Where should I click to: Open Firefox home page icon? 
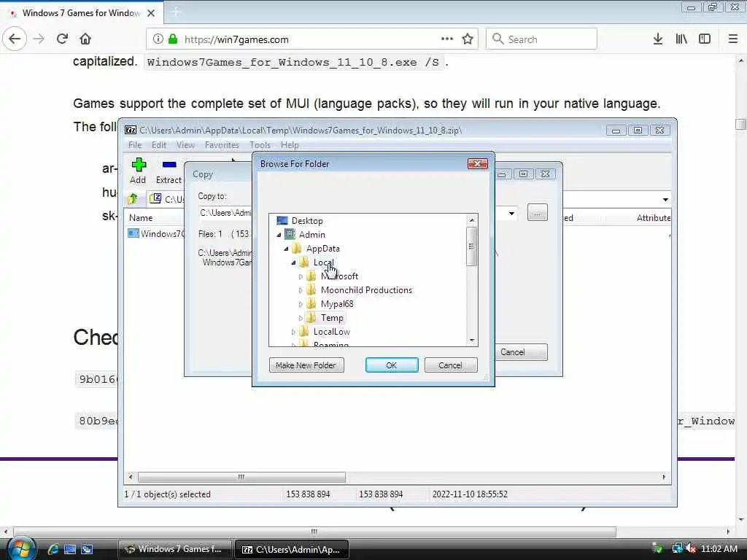[85, 39]
